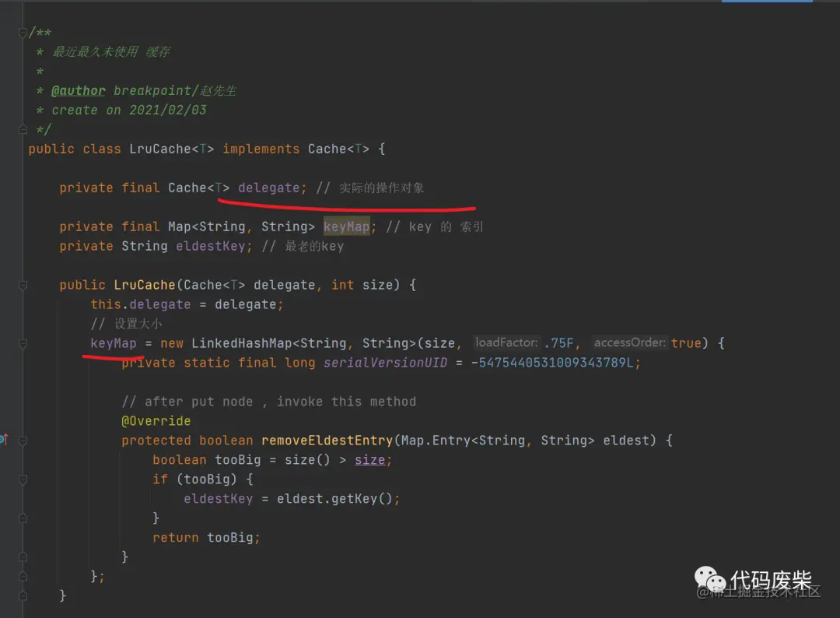The height and width of the screenshot is (618, 840).
Task: Click the loadFactor: parameter hint
Action: pos(507,342)
